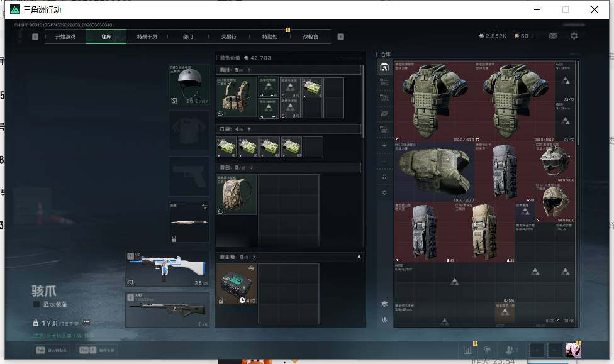This screenshot has height=364, width=614.
Task: Select the second heavy armor vest in warehouse
Action: (x=515, y=101)
